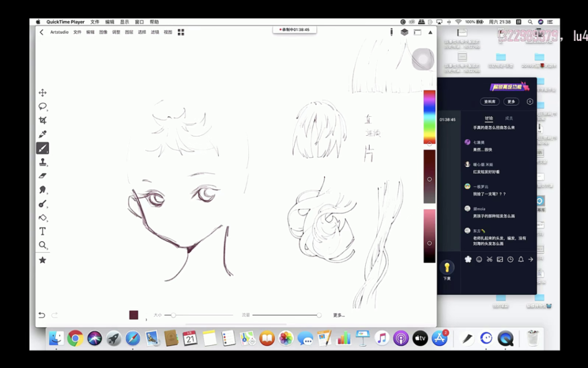This screenshot has width=588, height=368.
Task: Select the Eraser tool
Action: (x=42, y=176)
